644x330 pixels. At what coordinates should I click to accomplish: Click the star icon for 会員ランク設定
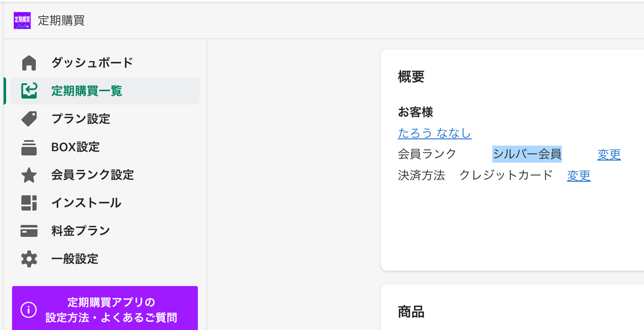tap(29, 175)
